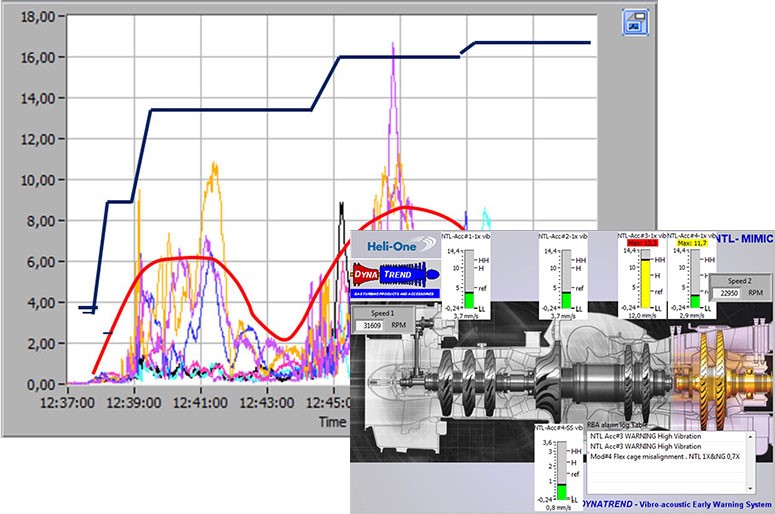Click the alarm log scrollbar up arrow
This screenshot has height=514, width=775.
(750, 437)
